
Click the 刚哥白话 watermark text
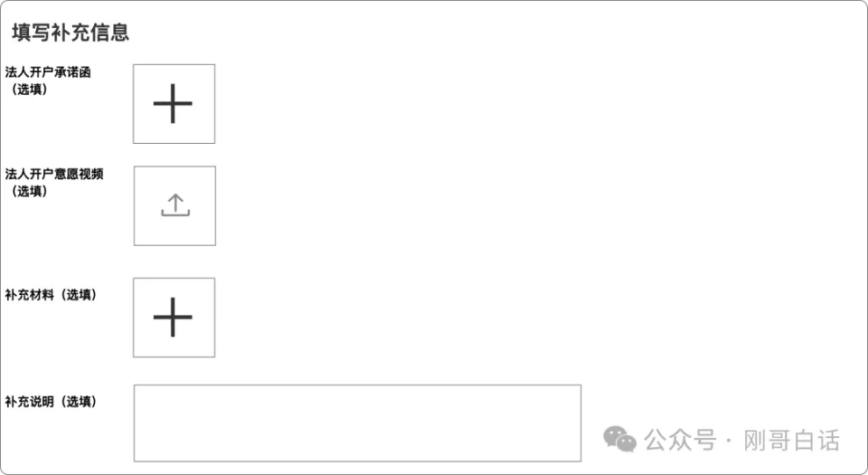click(x=792, y=440)
